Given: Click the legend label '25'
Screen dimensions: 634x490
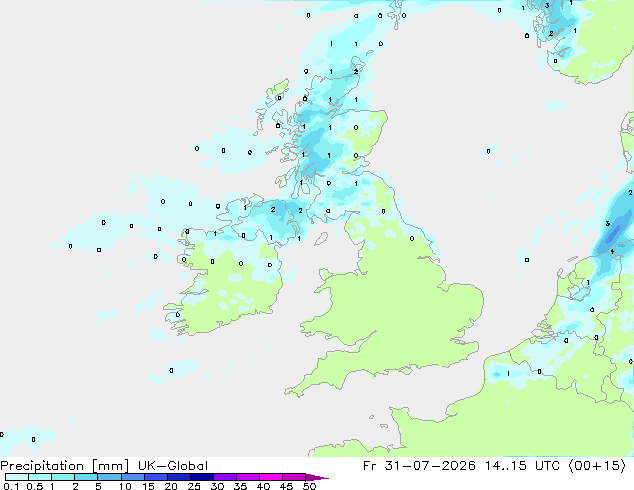Looking at the screenshot, I should pyautogui.click(x=194, y=486).
